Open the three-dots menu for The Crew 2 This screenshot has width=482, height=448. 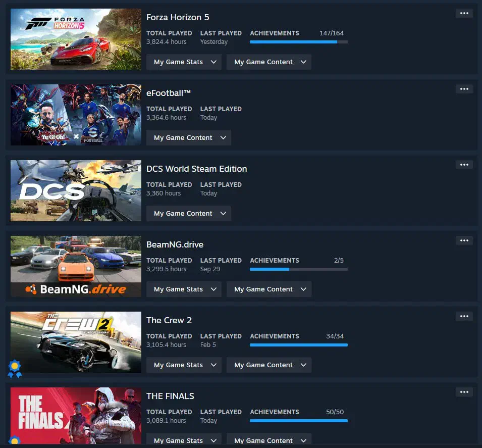pyautogui.click(x=464, y=316)
